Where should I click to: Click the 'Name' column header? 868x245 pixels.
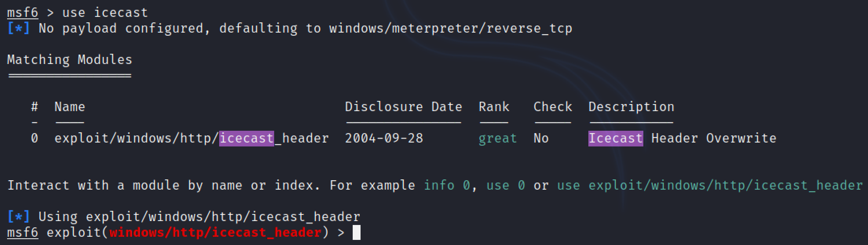tap(70, 107)
